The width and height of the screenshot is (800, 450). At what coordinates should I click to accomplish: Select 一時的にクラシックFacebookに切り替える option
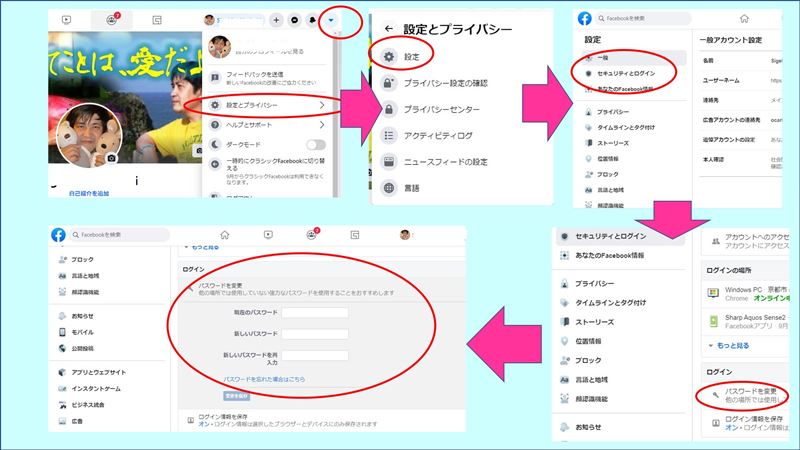pyautogui.click(x=266, y=170)
